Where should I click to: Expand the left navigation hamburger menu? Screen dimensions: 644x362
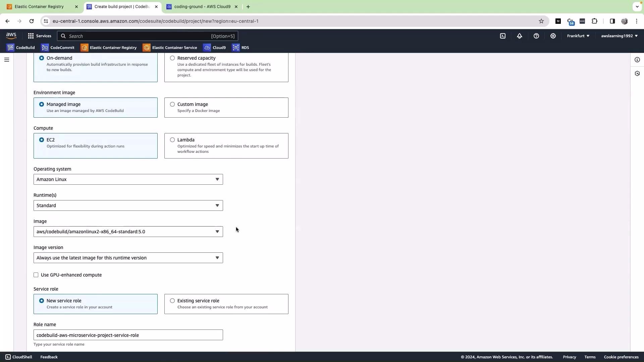point(7,60)
